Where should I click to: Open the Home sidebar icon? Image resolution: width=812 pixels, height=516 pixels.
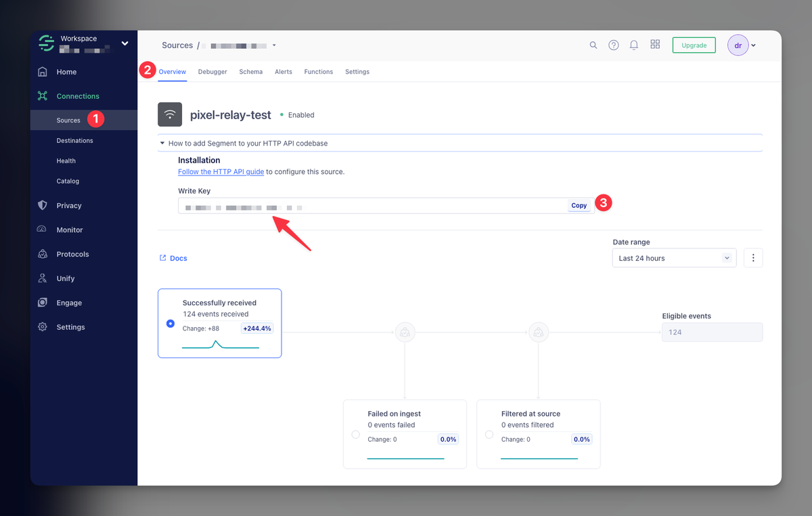point(43,72)
